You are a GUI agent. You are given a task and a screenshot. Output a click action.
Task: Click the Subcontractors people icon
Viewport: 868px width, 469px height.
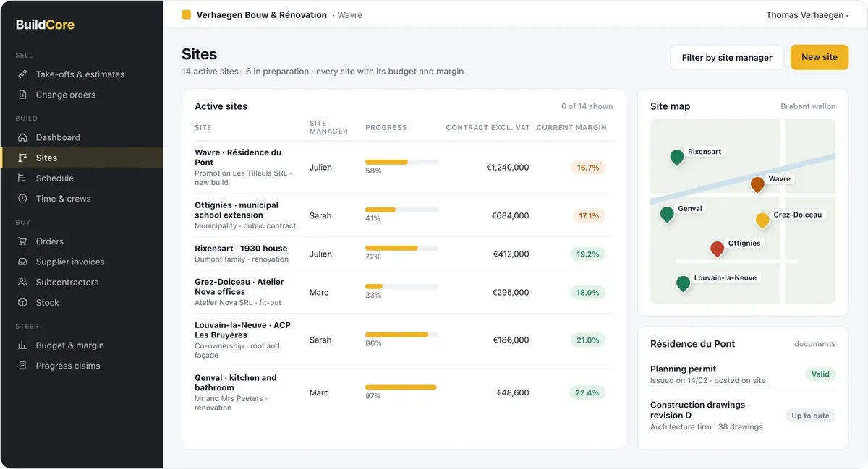pos(22,282)
